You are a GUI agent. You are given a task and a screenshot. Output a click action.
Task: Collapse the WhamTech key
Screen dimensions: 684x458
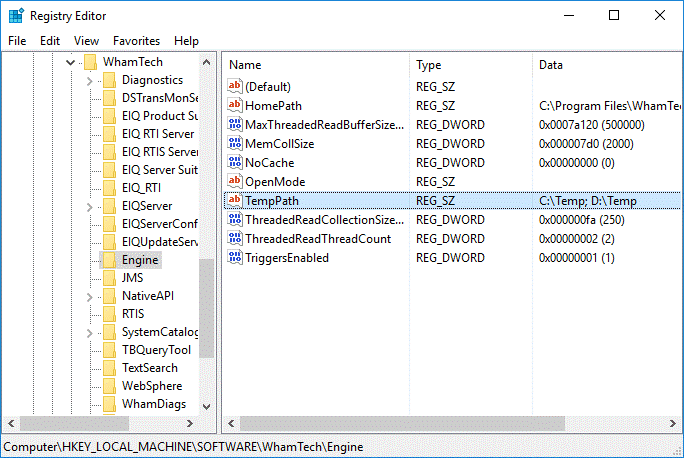point(70,62)
